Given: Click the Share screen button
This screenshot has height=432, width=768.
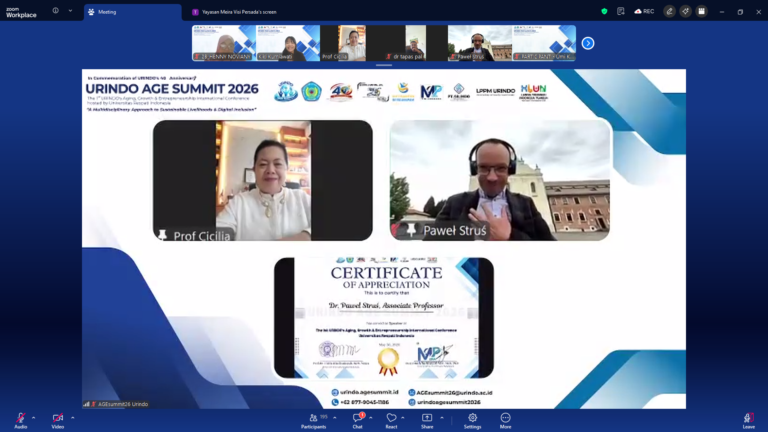Looking at the screenshot, I should coord(427,420).
